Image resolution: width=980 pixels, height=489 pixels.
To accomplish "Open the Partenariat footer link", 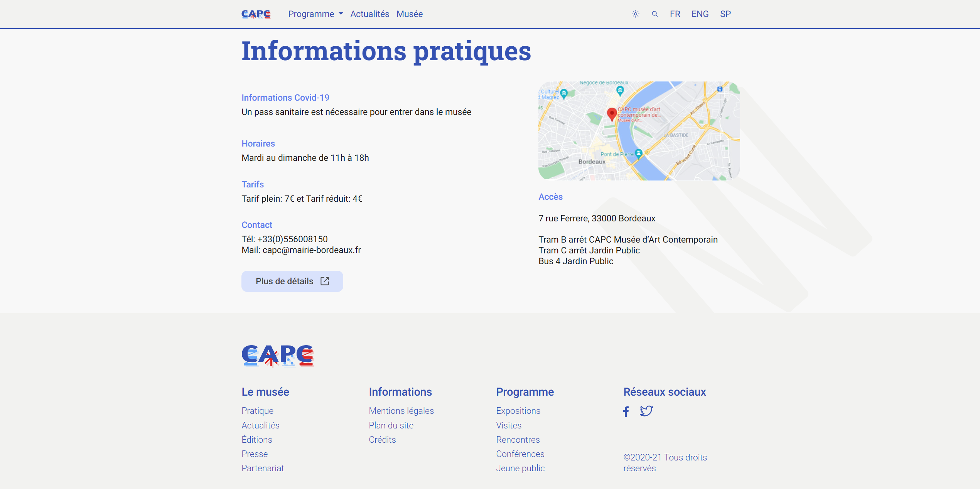I will click(x=263, y=468).
